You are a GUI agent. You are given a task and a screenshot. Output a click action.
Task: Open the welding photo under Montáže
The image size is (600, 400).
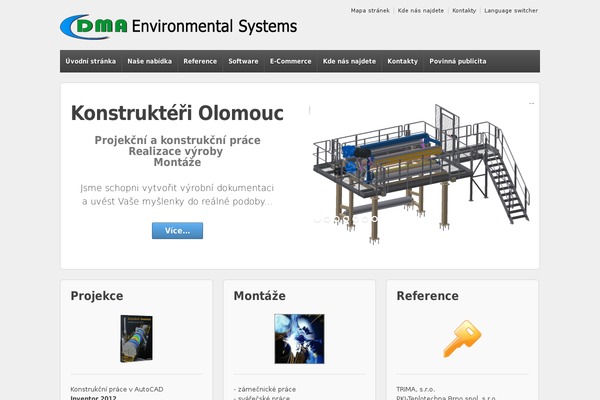[x=299, y=339]
